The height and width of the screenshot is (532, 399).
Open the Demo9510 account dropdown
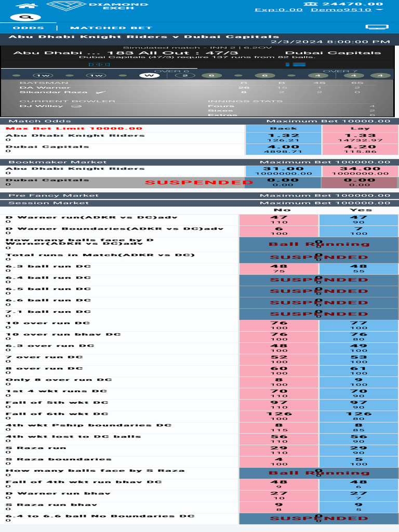347,9
